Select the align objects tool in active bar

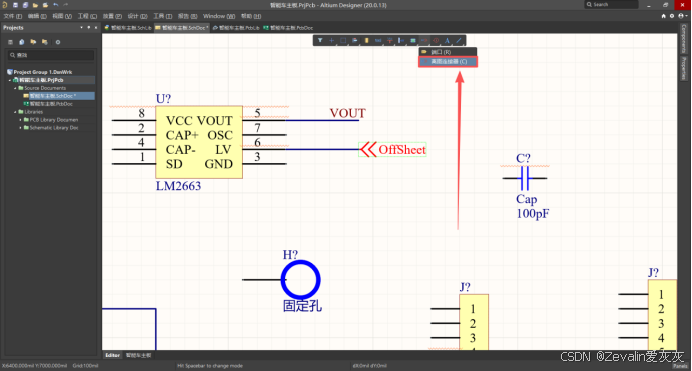[355, 41]
